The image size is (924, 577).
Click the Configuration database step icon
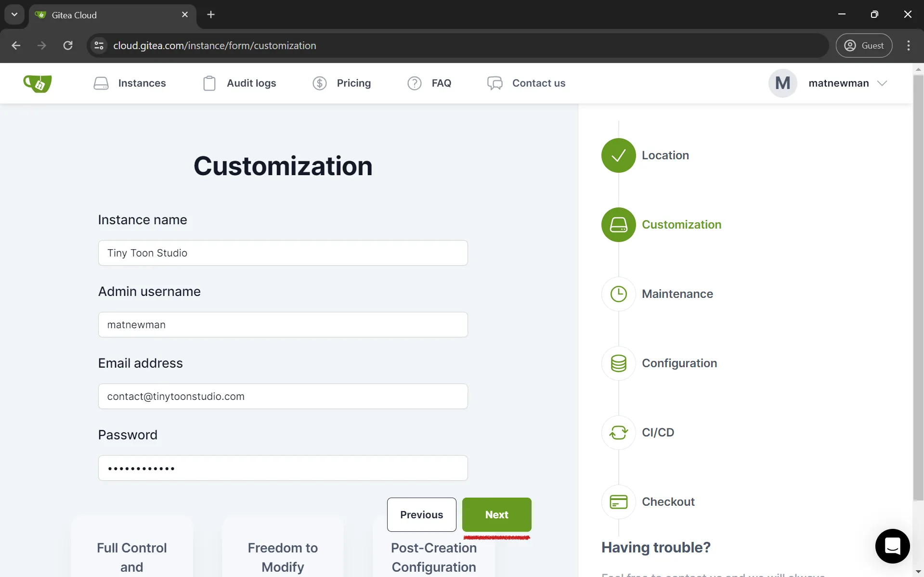tap(618, 363)
